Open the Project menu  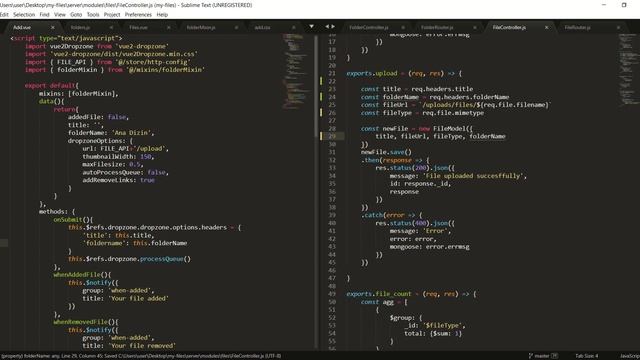[x=112, y=14]
